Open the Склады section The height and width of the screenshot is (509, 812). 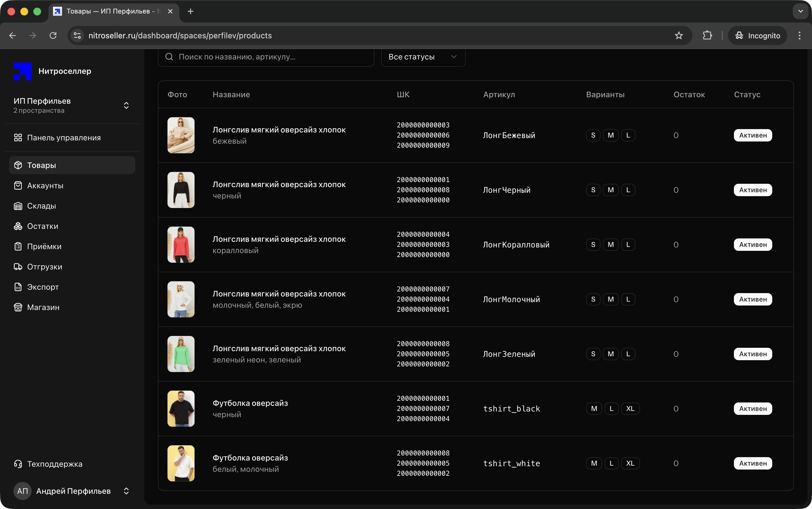(41, 206)
